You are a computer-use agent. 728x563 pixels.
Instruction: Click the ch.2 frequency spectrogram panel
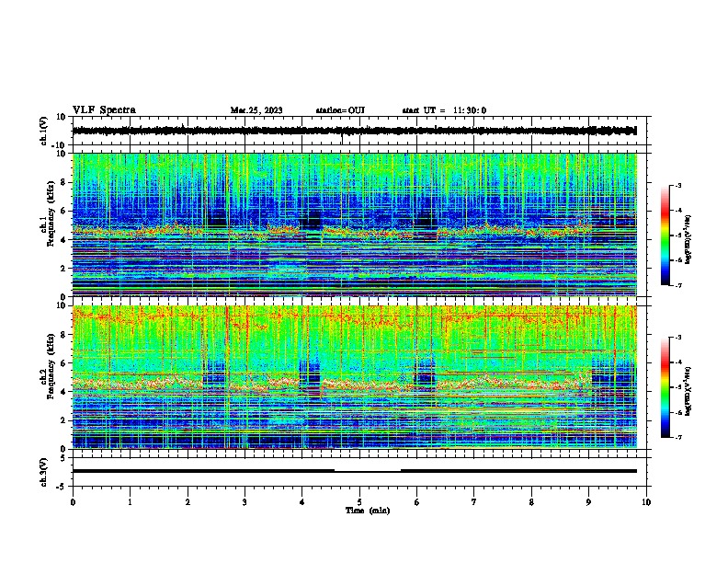[x=355, y=377]
